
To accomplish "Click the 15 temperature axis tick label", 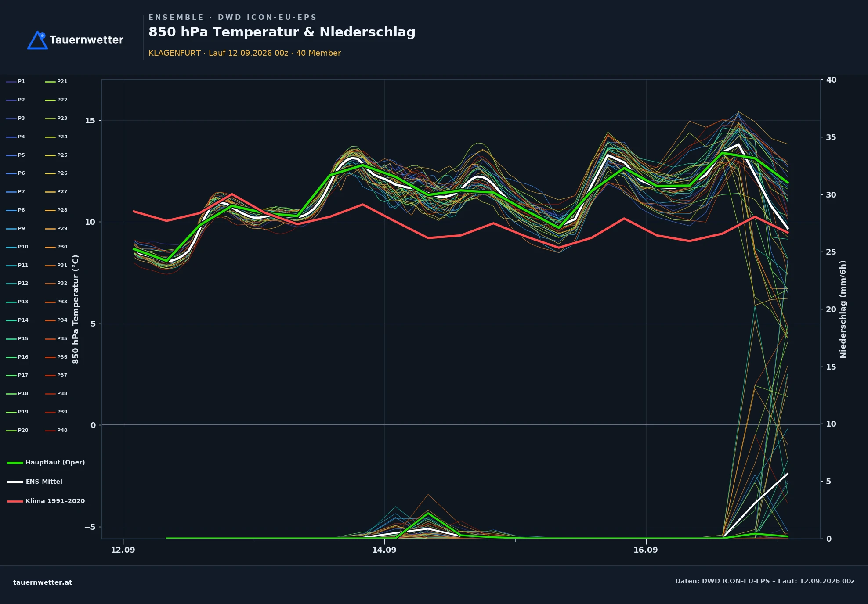I will (x=90, y=121).
